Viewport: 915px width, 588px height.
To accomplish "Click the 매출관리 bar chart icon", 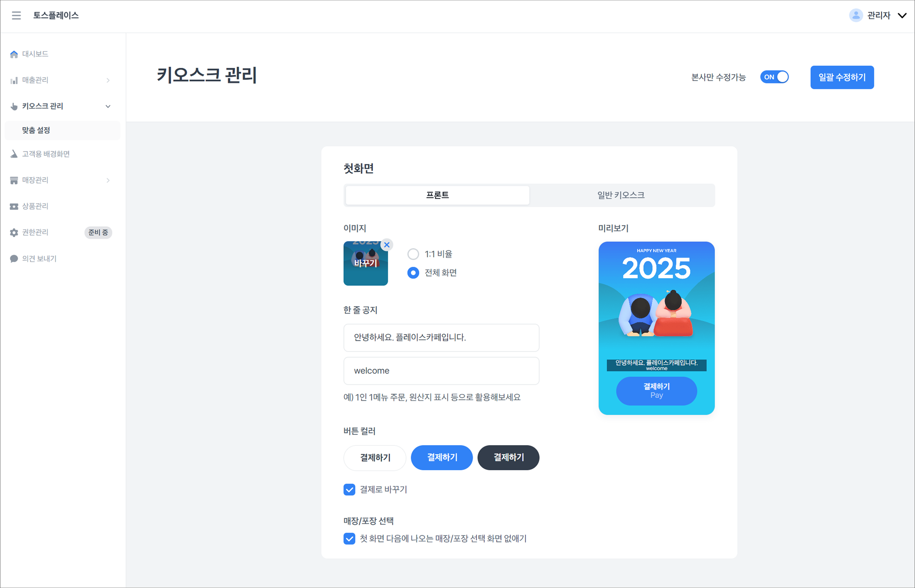I will tap(14, 80).
